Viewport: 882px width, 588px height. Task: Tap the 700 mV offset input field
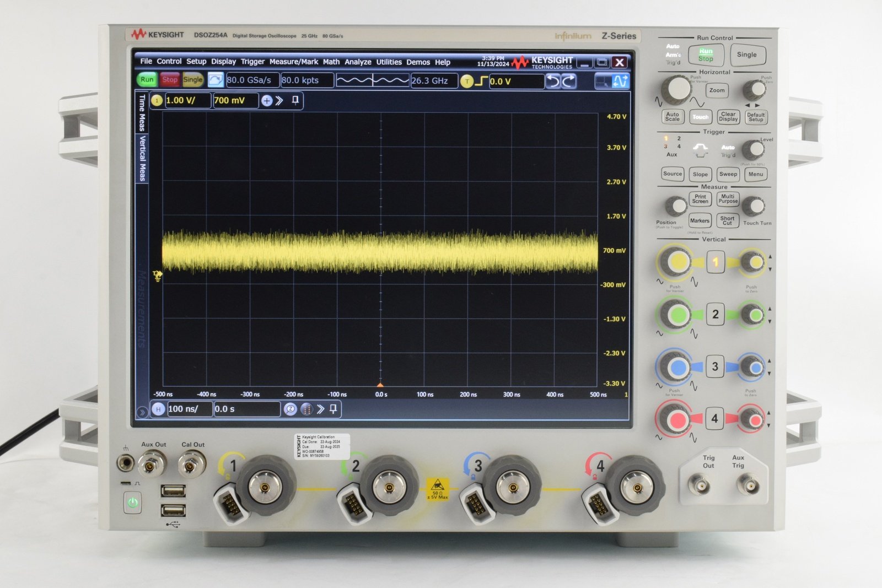click(x=236, y=100)
